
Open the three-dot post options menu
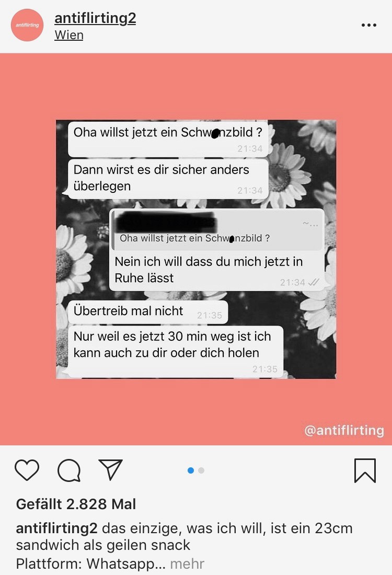[368, 25]
